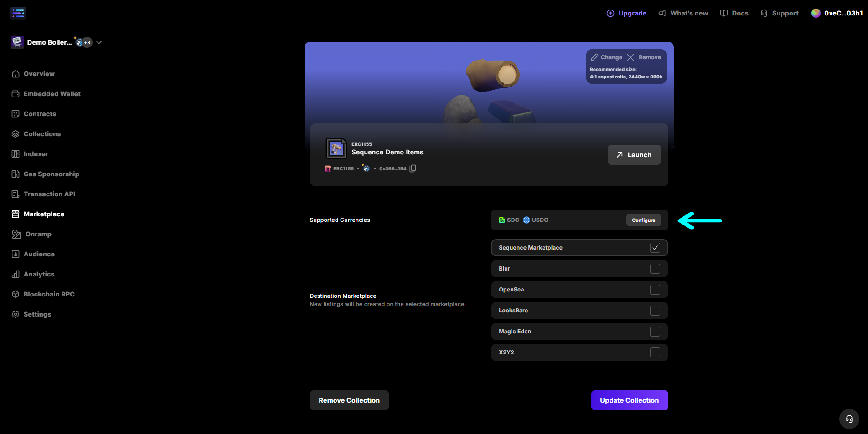Click Remove Collection button
Viewport: 868px width, 434px height.
tap(349, 400)
